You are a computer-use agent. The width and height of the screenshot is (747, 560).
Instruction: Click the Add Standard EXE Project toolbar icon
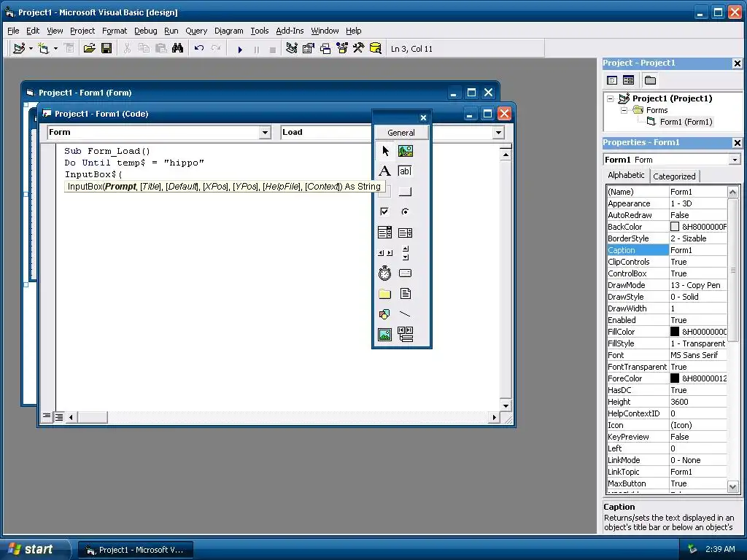[x=19, y=48]
